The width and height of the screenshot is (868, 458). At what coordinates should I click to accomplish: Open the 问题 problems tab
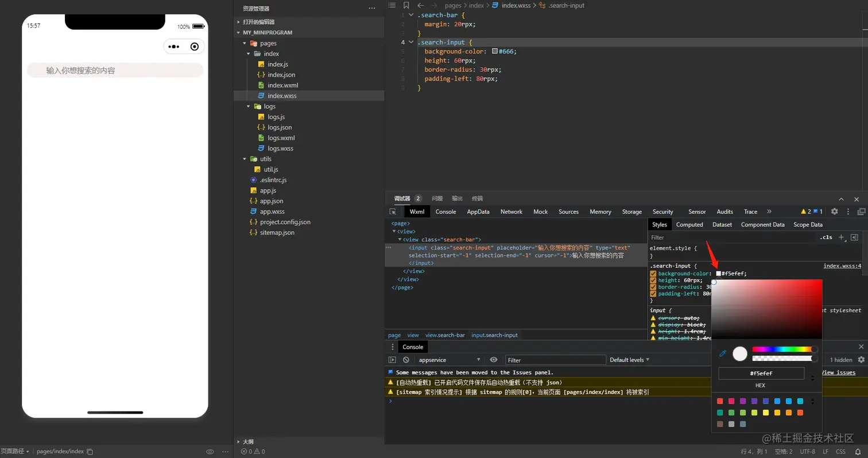[x=437, y=198]
